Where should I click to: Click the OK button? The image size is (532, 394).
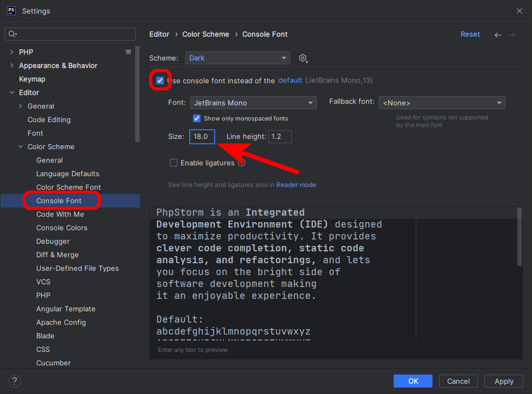[x=413, y=381]
